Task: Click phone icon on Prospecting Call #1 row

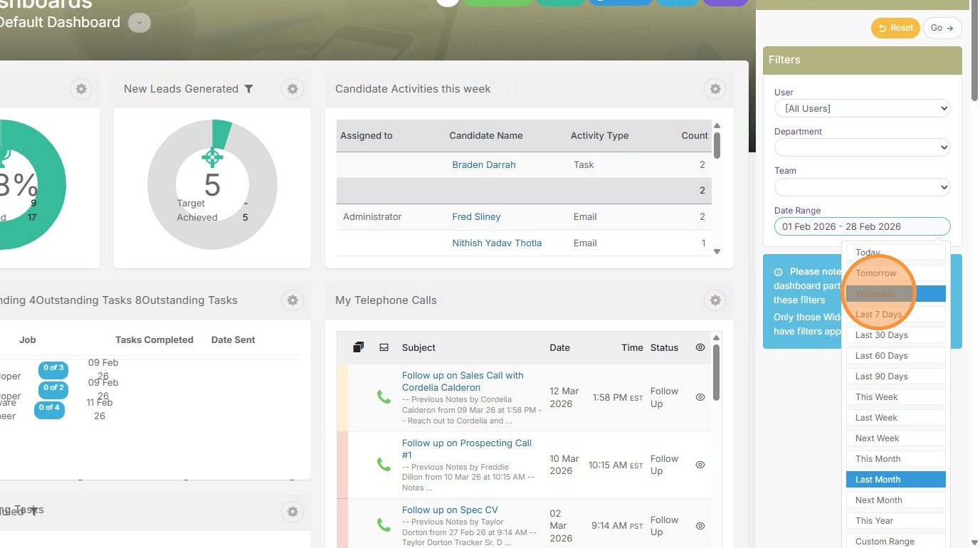Action: [x=384, y=465]
